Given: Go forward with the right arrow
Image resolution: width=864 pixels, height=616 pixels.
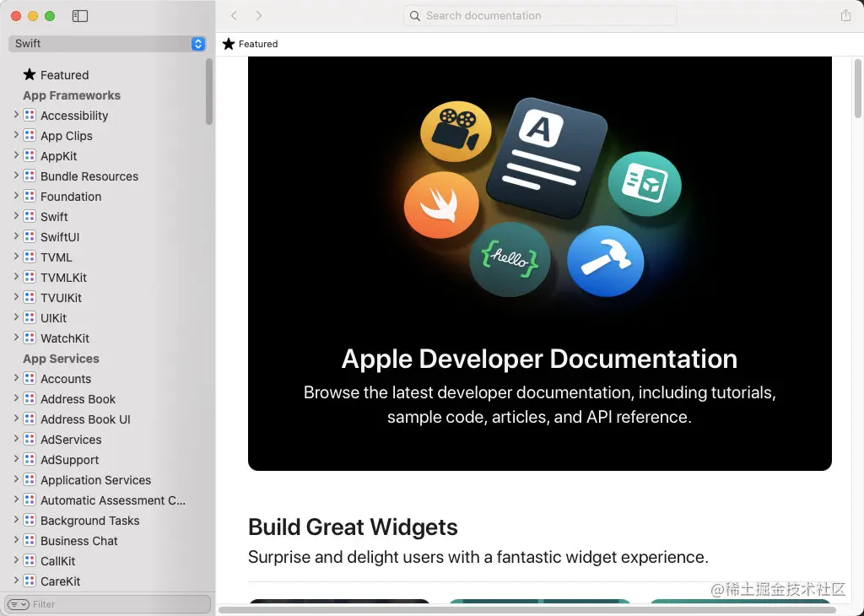Looking at the screenshot, I should (x=259, y=16).
